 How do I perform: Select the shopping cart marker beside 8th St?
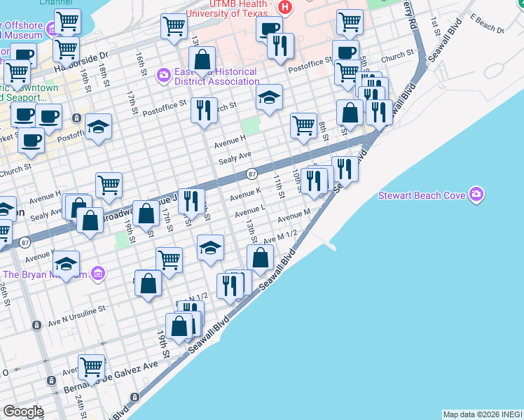[304, 126]
